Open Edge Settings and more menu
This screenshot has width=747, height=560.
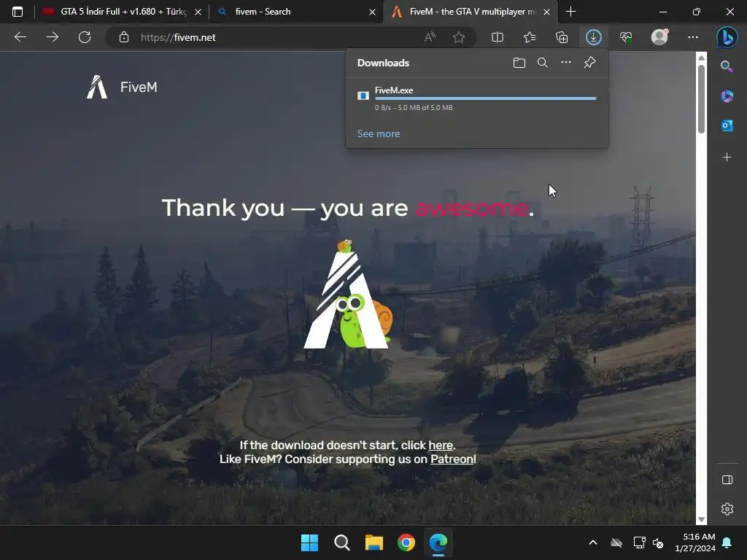click(693, 37)
